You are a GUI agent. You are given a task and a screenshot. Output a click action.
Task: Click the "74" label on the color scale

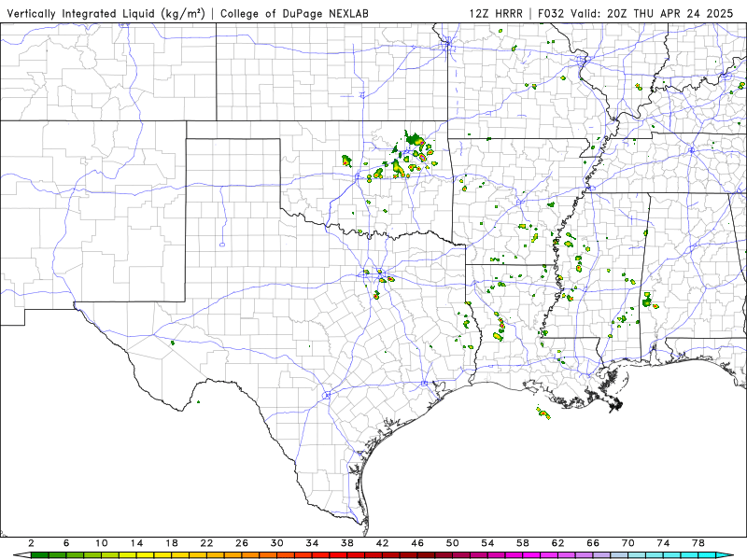664,543
